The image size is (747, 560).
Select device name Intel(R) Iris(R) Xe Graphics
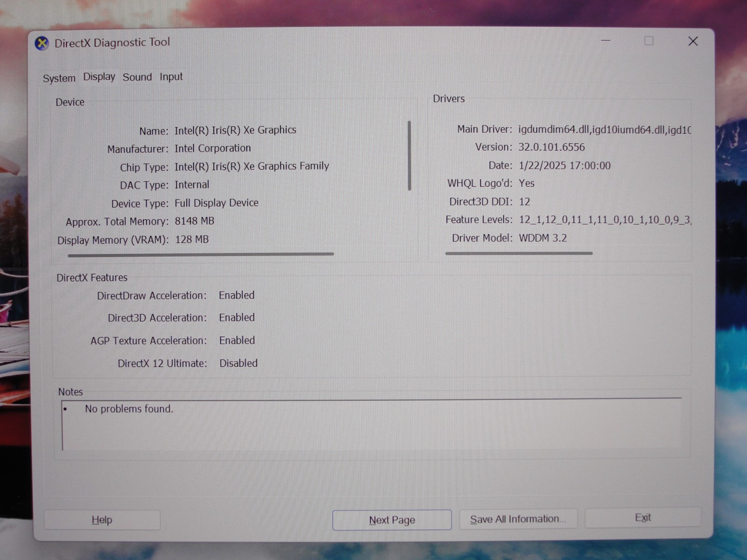coord(235,130)
